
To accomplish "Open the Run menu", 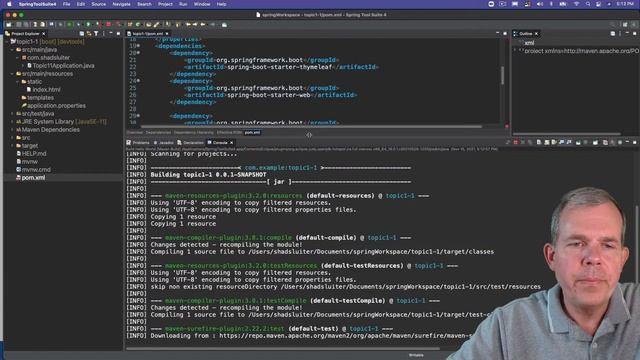I will pyautogui.click(x=183, y=4).
